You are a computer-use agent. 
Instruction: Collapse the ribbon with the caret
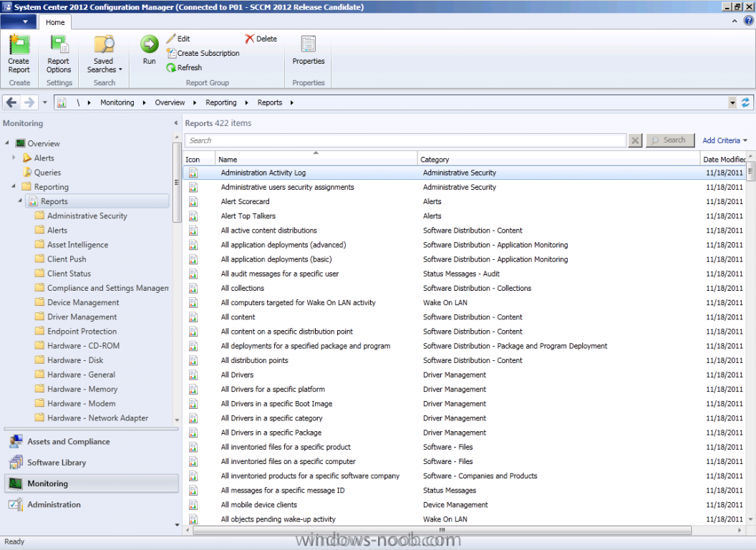(735, 21)
